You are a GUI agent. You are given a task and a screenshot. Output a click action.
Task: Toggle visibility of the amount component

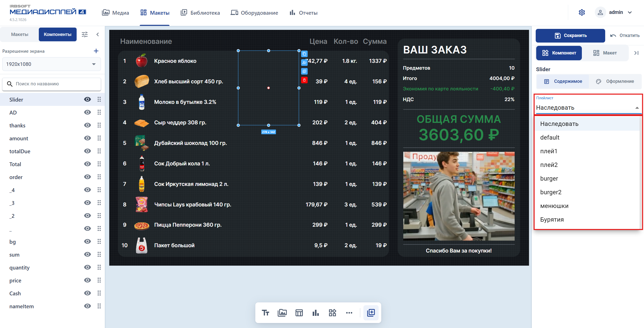[88, 138]
